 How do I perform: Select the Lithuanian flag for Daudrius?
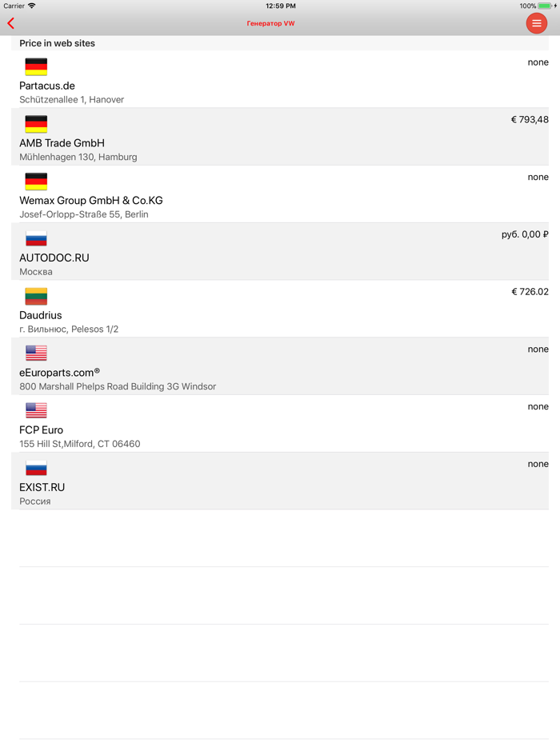coord(35,294)
